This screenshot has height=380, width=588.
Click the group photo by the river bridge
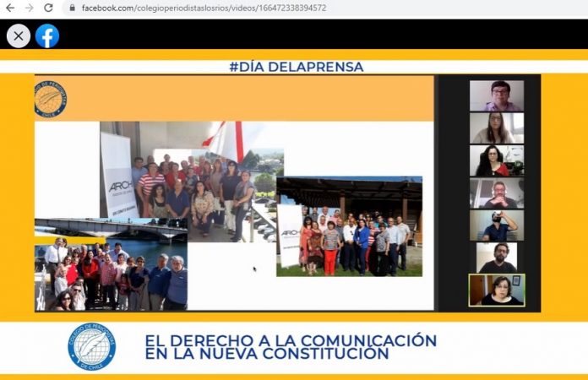coord(111,266)
